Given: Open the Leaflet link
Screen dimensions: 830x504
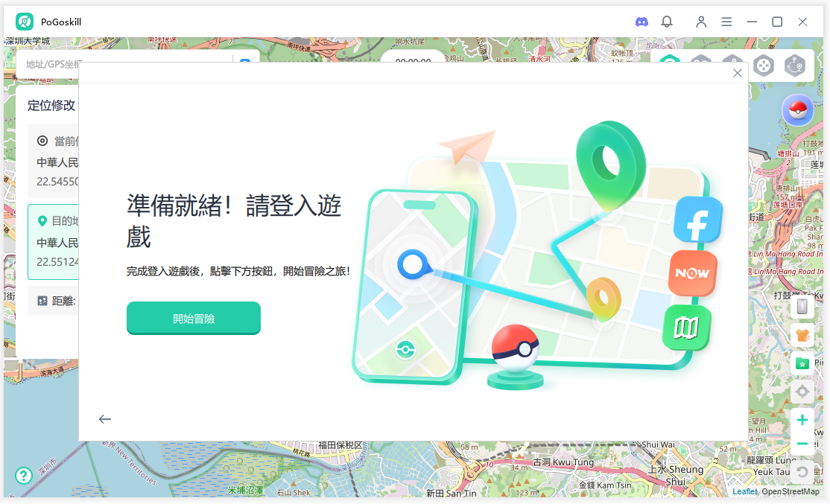Looking at the screenshot, I should click(x=744, y=491).
